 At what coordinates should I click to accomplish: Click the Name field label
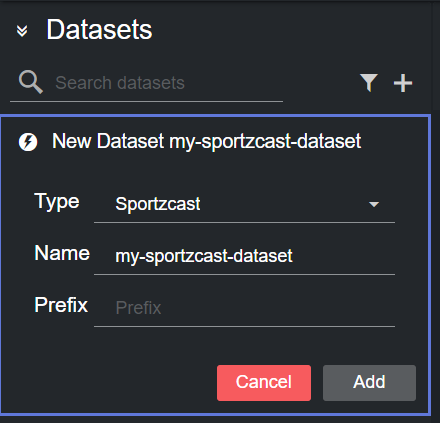(x=62, y=253)
